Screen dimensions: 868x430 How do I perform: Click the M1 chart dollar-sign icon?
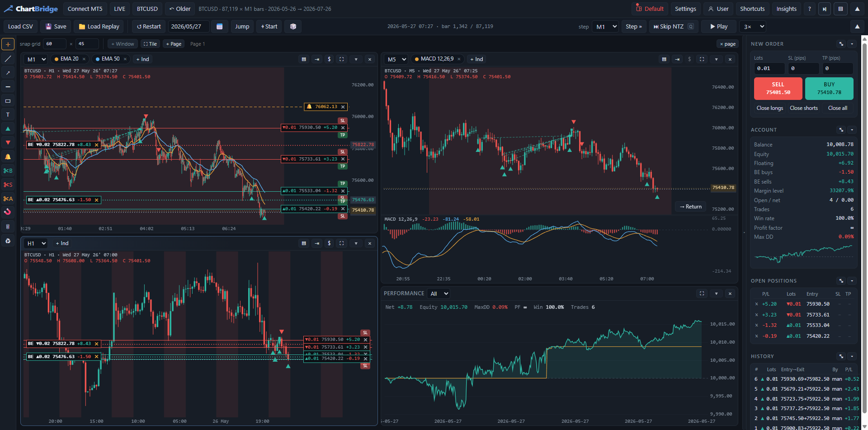coord(329,59)
